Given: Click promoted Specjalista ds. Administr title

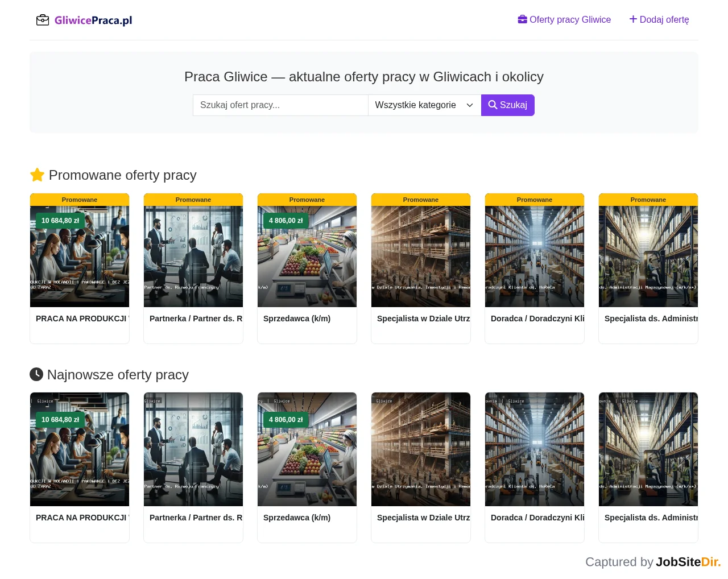Looking at the screenshot, I should point(651,319).
